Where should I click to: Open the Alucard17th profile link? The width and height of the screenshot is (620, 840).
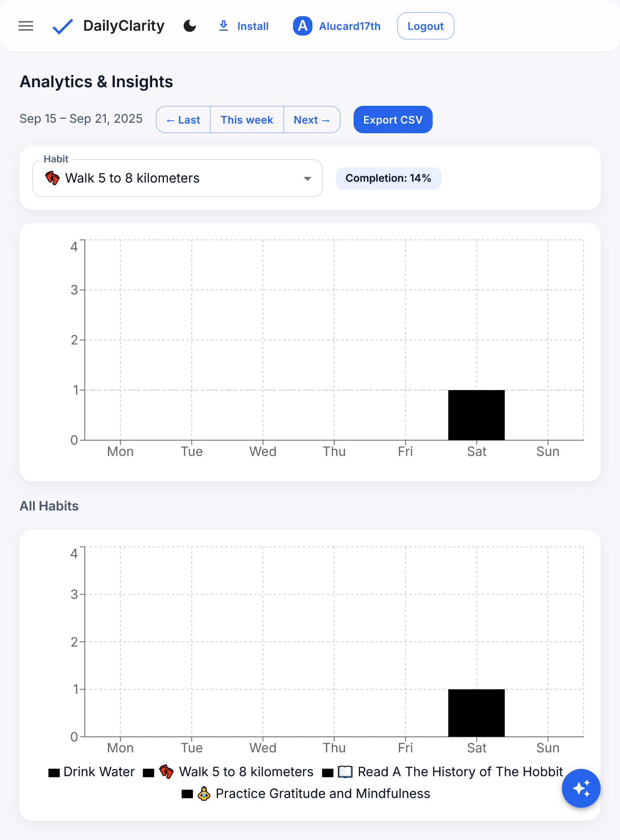[350, 26]
